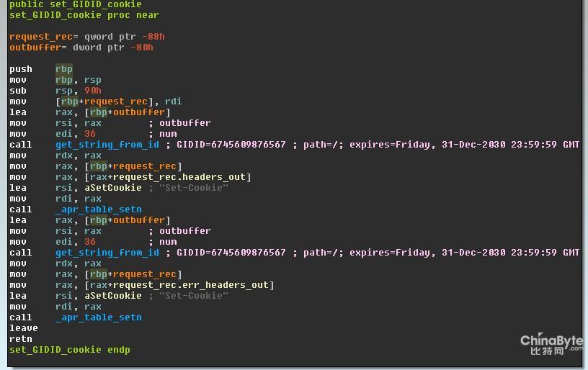This screenshot has width=588, height=370.
Task: Click 'qword ptr' in request_rec declaration
Action: (110, 37)
